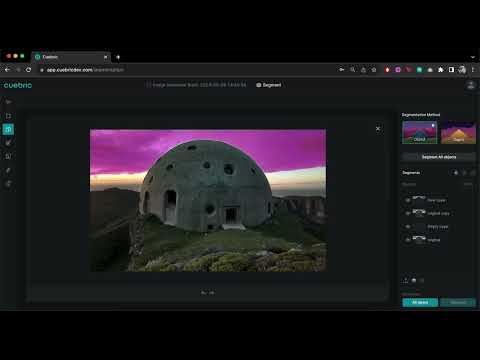Open the user profile avatar
This screenshot has height=360, width=480.
point(471,85)
